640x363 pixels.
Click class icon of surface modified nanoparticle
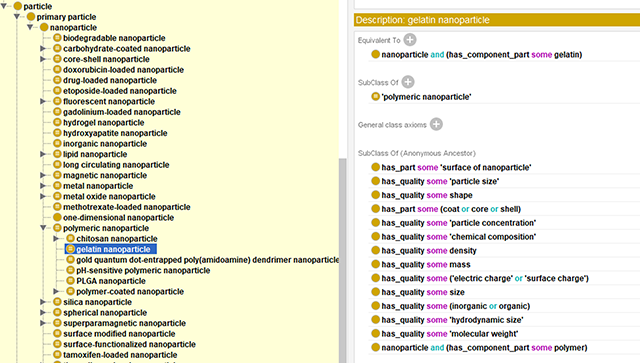click(57, 334)
